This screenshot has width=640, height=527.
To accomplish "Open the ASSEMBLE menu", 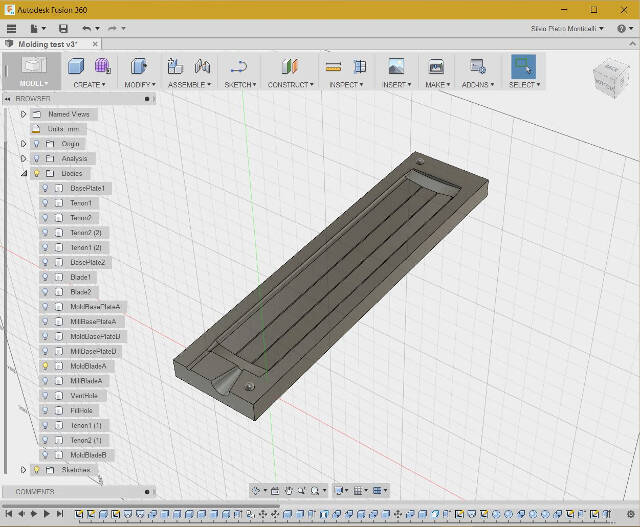I will point(189,84).
